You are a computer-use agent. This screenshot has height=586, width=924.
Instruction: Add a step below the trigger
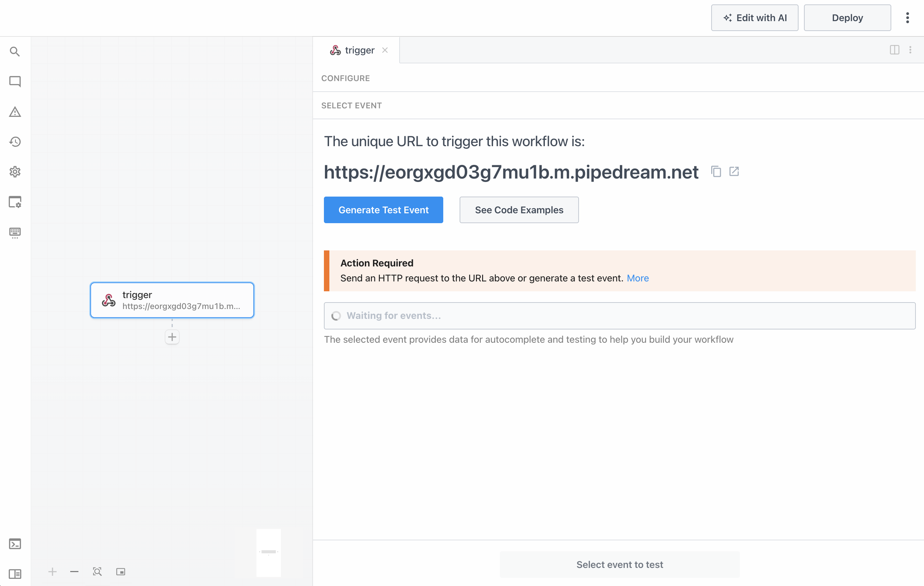(x=172, y=337)
